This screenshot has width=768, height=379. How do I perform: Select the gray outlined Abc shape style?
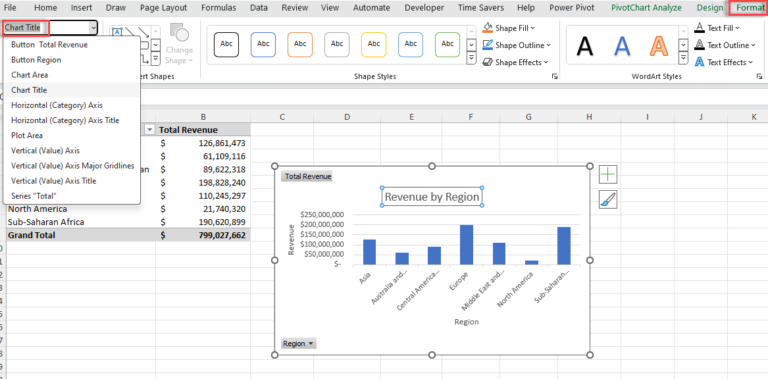(337, 44)
